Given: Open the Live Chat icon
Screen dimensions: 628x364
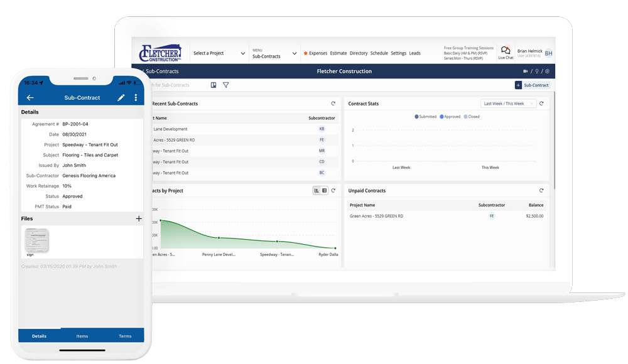Looking at the screenshot, I should click(x=506, y=53).
